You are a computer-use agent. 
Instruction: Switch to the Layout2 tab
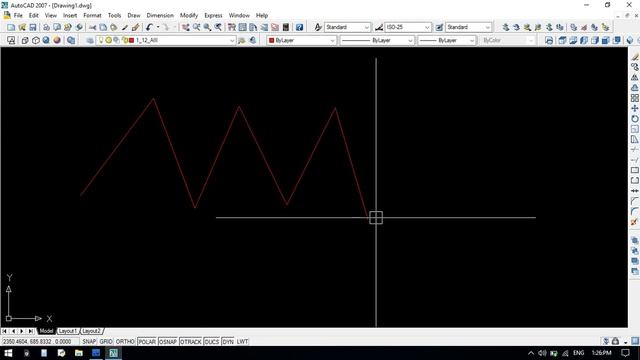pos(91,331)
